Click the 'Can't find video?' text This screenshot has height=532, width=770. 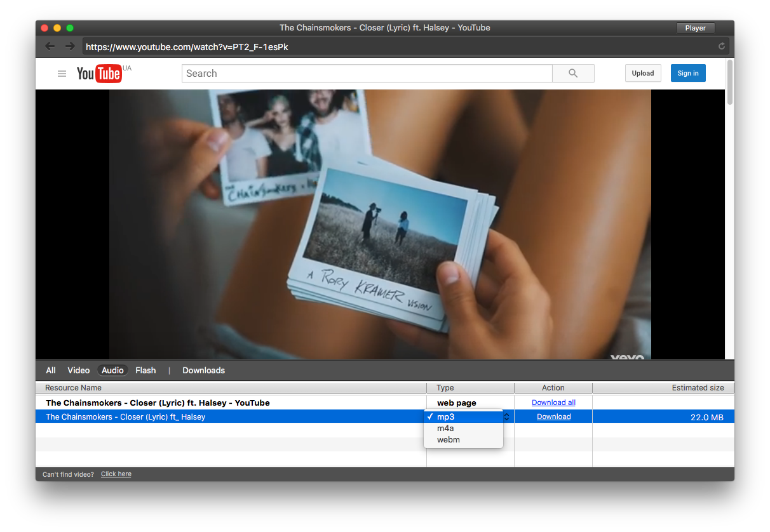click(x=68, y=474)
